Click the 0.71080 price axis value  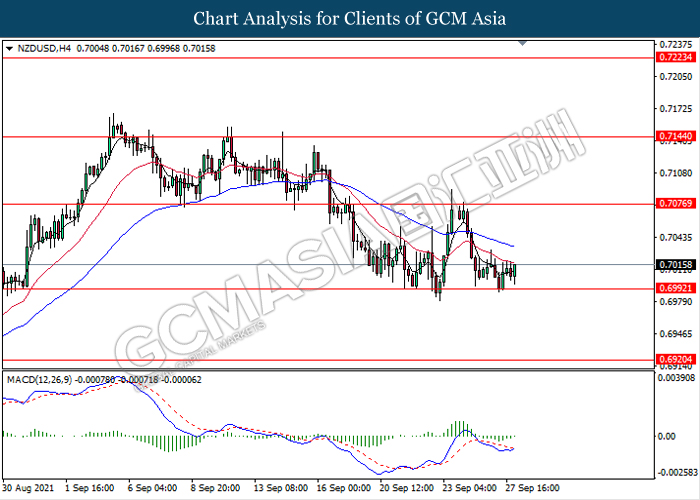point(676,173)
